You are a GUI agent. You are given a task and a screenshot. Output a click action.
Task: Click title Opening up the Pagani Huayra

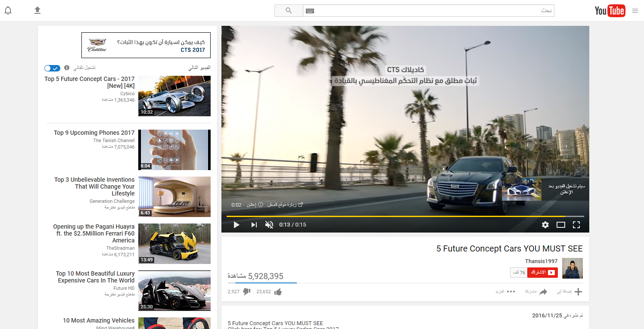[94, 233]
